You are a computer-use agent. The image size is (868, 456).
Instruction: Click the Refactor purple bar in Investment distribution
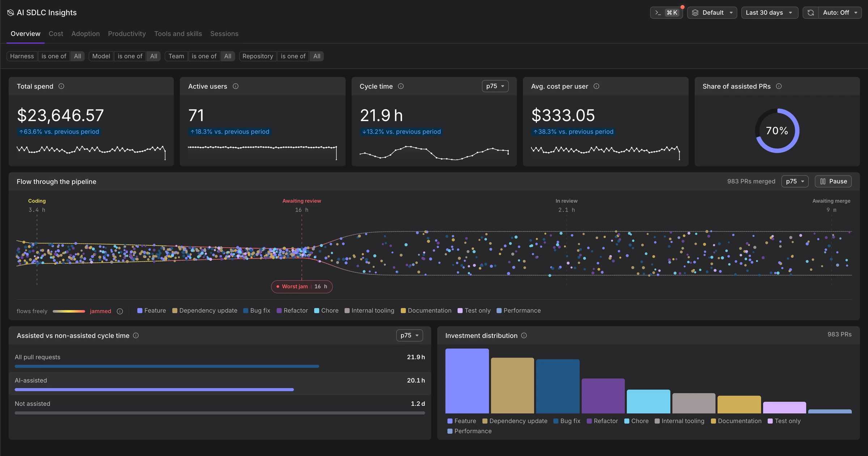pos(603,396)
